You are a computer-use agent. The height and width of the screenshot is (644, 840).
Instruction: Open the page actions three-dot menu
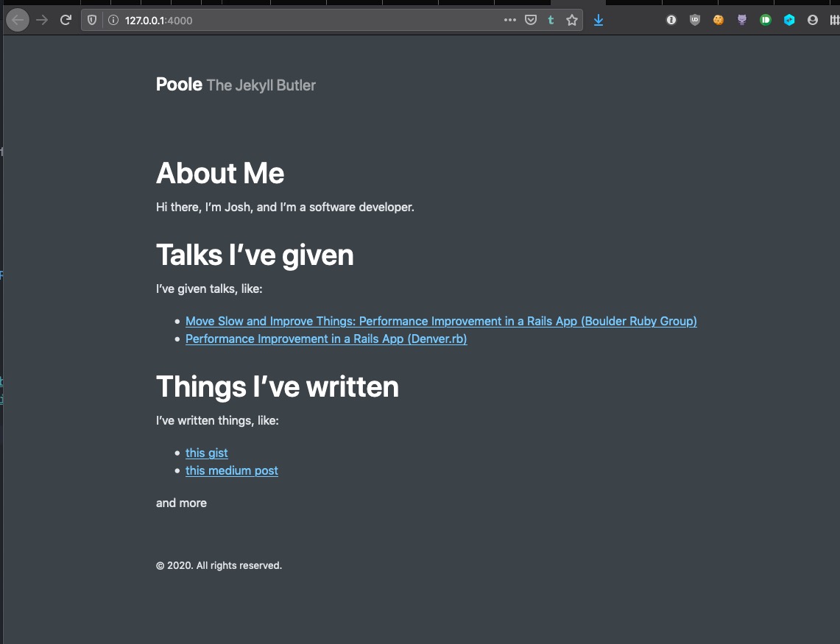(510, 21)
